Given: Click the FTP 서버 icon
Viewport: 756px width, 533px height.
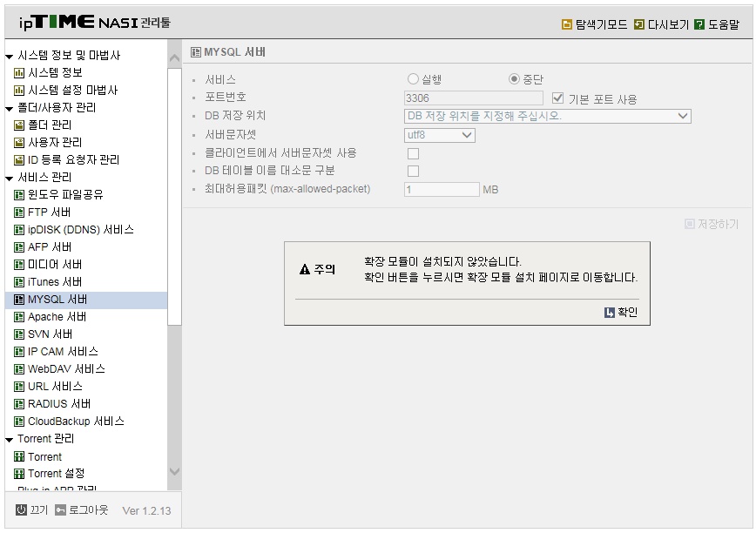Looking at the screenshot, I should (x=19, y=213).
